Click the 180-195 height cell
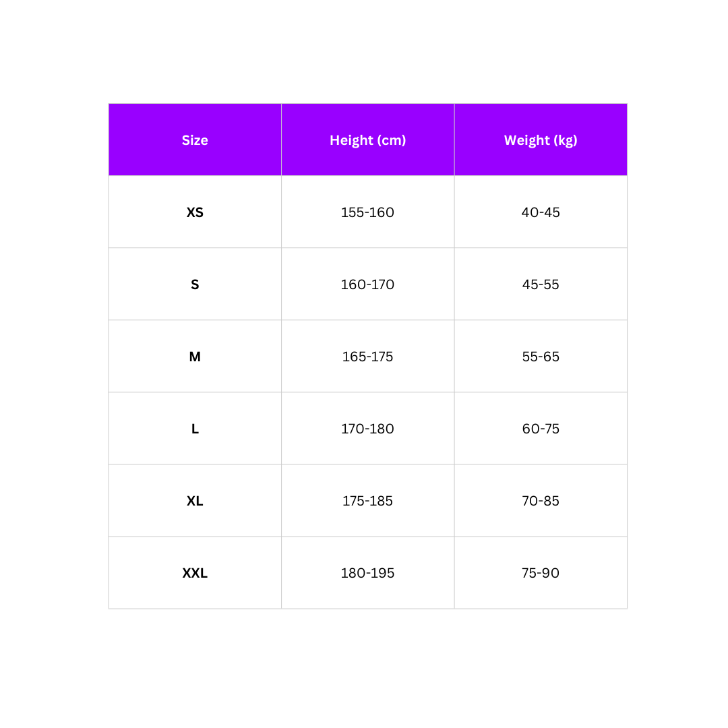The height and width of the screenshot is (728, 728). [x=367, y=573]
